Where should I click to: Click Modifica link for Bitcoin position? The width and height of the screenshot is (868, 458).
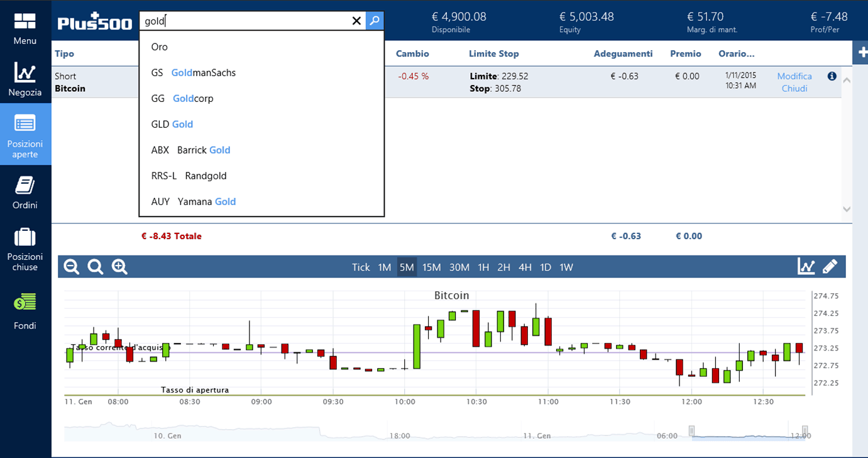(794, 76)
